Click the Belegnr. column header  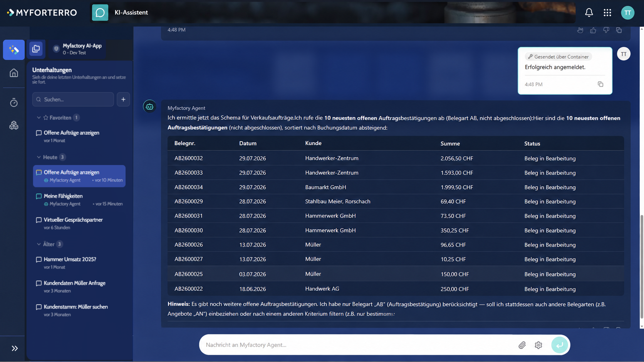[185, 143]
